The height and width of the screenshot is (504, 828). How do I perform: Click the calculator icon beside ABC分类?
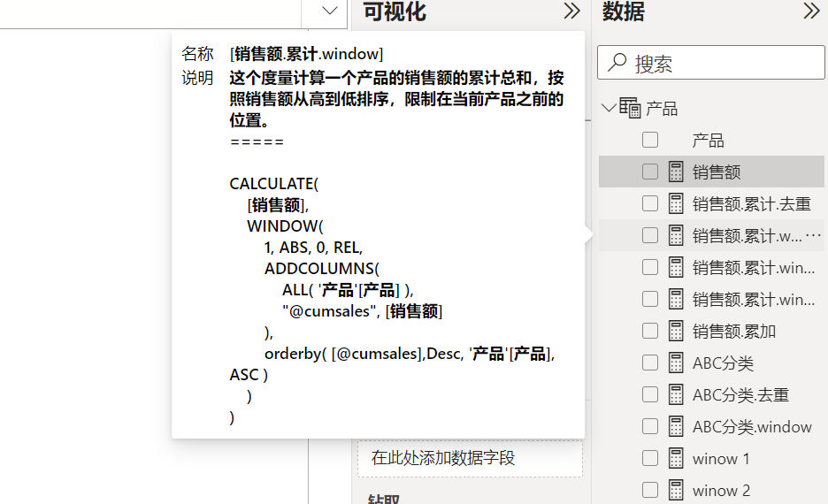676,363
